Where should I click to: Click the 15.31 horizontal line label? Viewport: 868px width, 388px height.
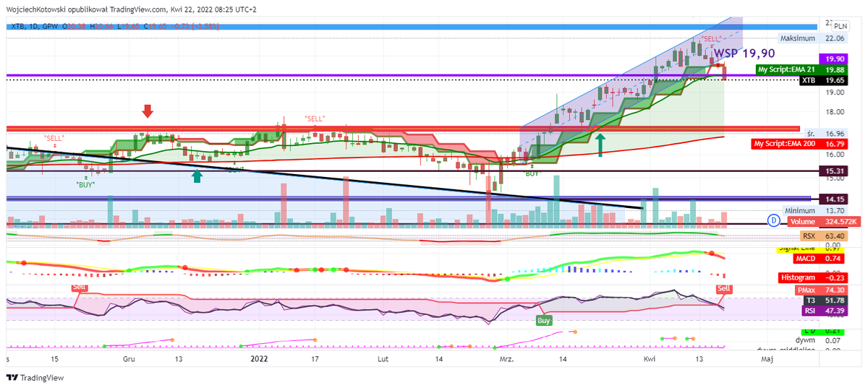point(833,171)
